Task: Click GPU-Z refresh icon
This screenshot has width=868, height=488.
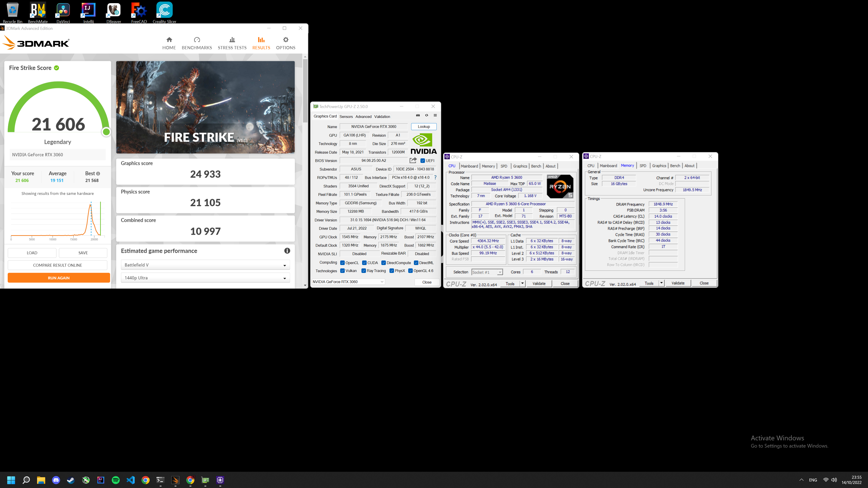Action: [427, 115]
